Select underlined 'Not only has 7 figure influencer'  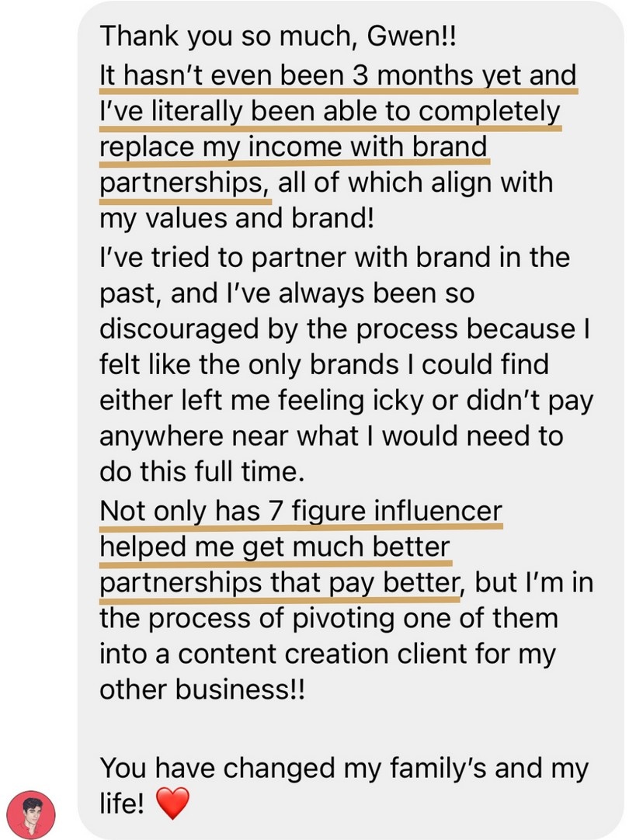pos(301,511)
